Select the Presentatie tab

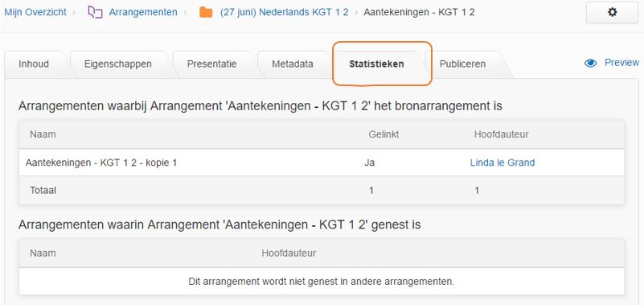(211, 64)
